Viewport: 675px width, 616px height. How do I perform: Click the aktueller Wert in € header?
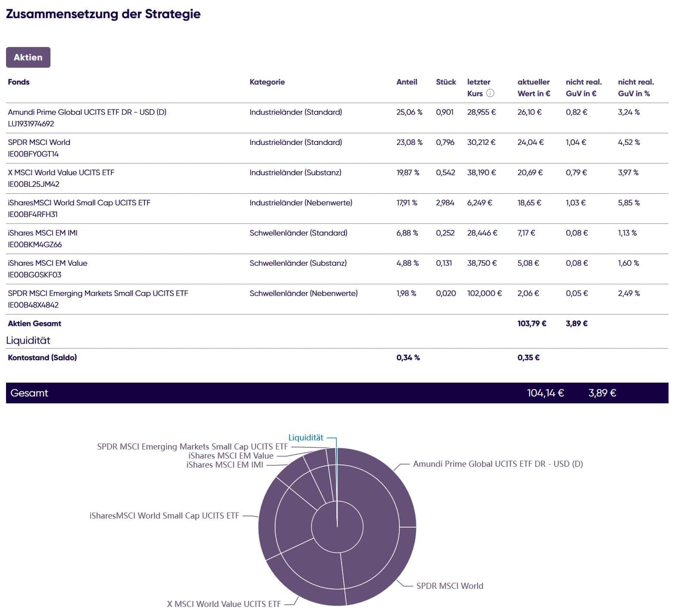(x=534, y=88)
